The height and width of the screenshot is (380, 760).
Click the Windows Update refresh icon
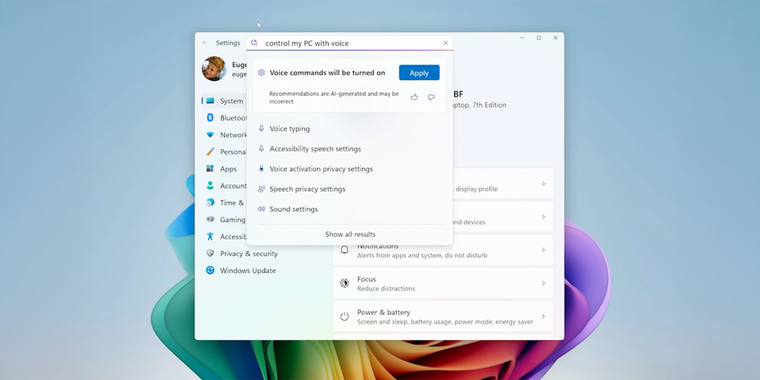[x=210, y=270]
